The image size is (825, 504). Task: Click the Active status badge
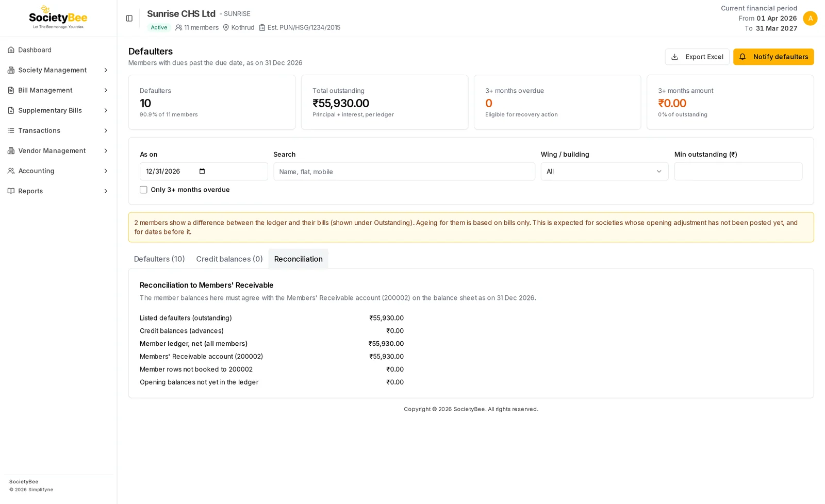(159, 27)
